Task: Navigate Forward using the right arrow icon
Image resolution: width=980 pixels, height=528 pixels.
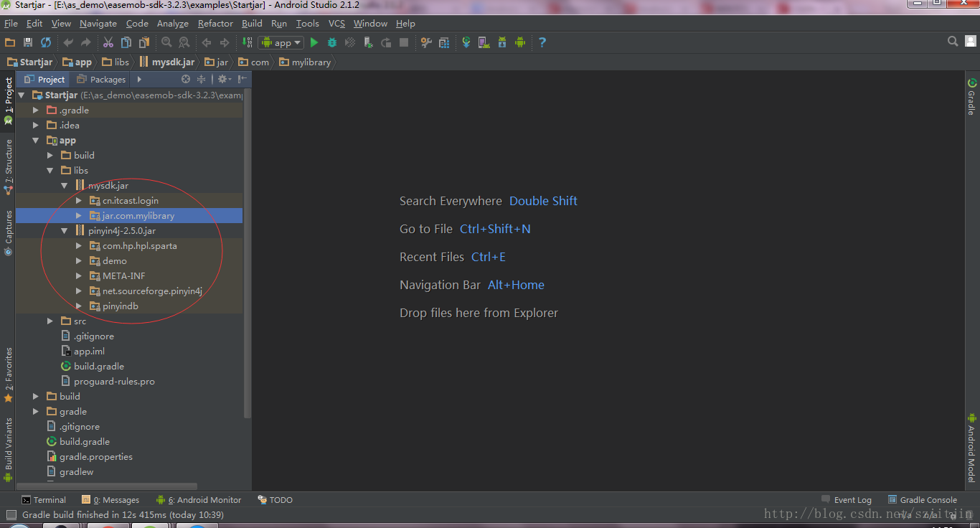Action: tap(225, 42)
